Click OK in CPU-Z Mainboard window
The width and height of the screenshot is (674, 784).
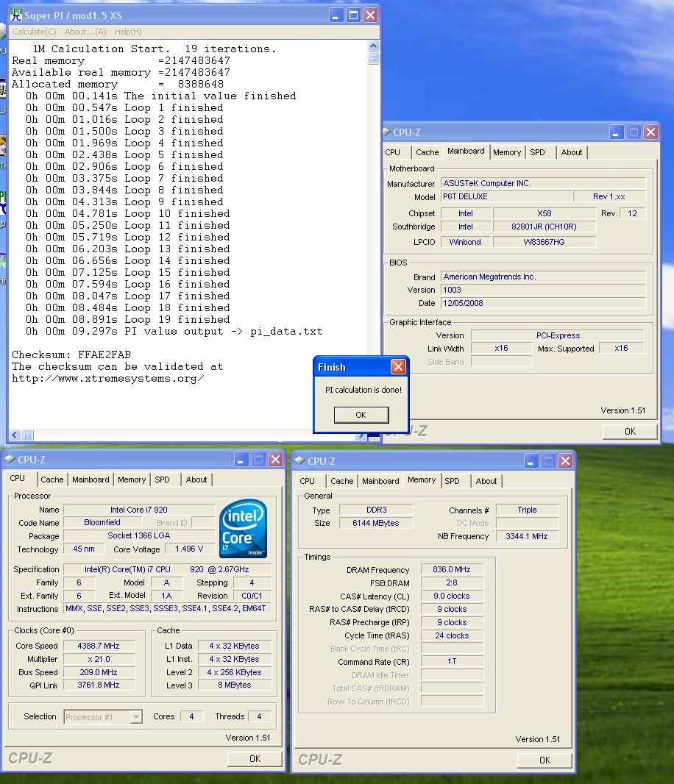[630, 432]
